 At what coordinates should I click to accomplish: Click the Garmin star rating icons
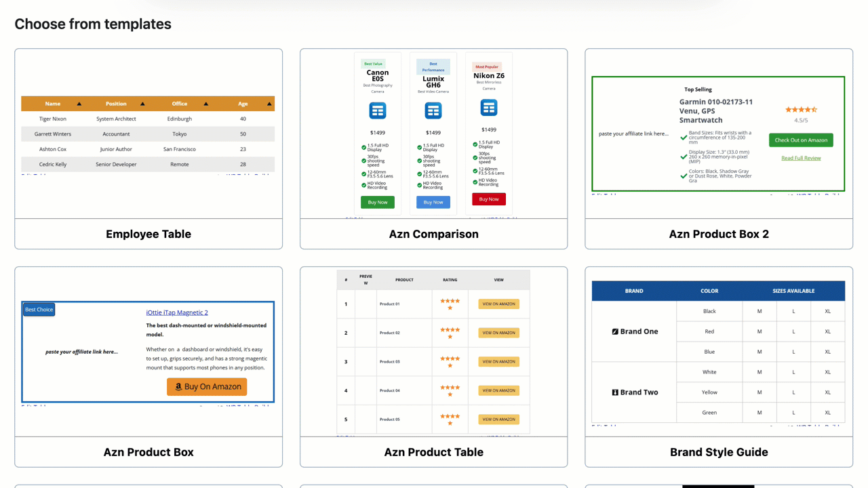pos(801,109)
